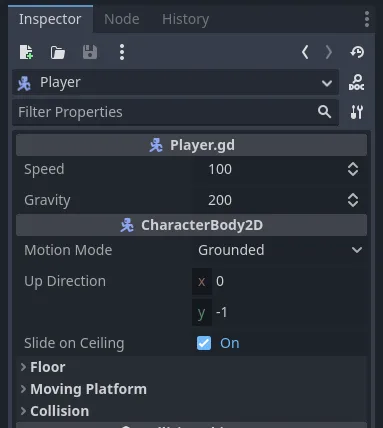Click the Filter Properties search field

(x=176, y=112)
